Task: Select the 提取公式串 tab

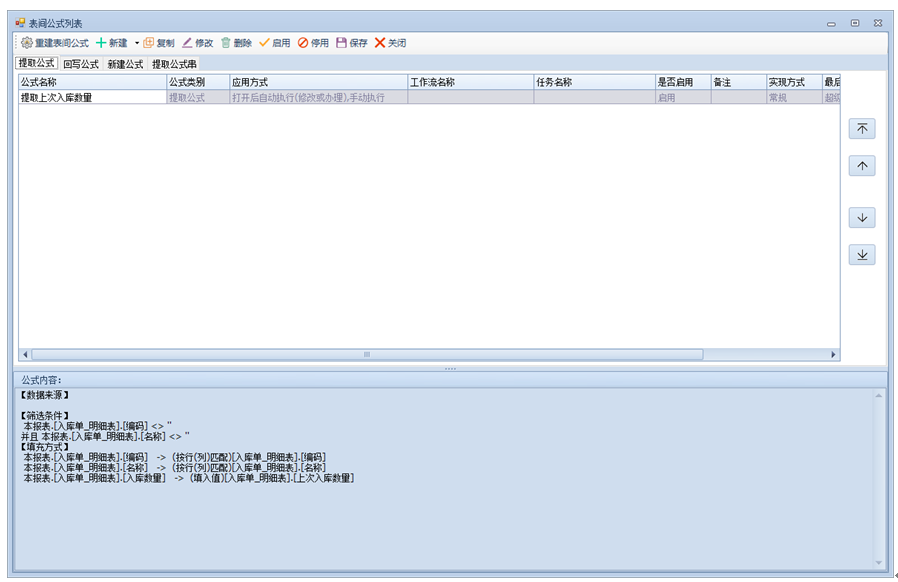Action: (x=174, y=64)
